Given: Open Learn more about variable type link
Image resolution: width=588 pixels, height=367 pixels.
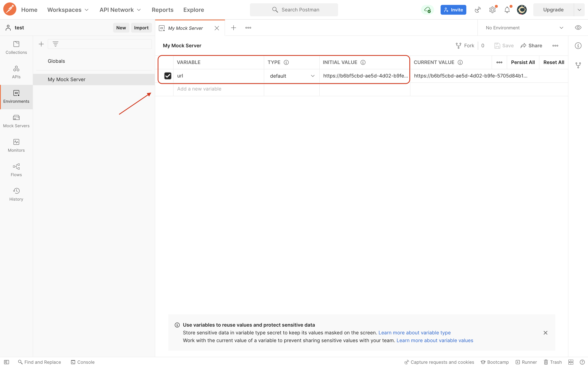Looking at the screenshot, I should [x=414, y=333].
